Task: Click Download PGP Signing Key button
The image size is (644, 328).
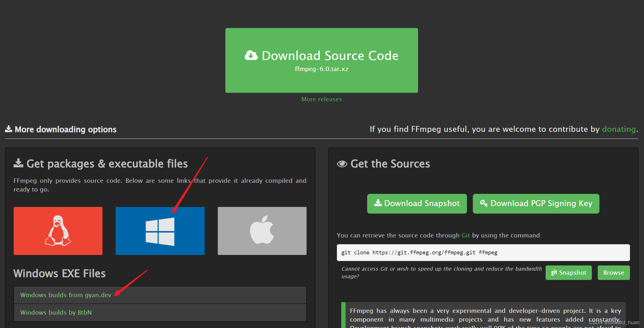Action: pos(536,203)
